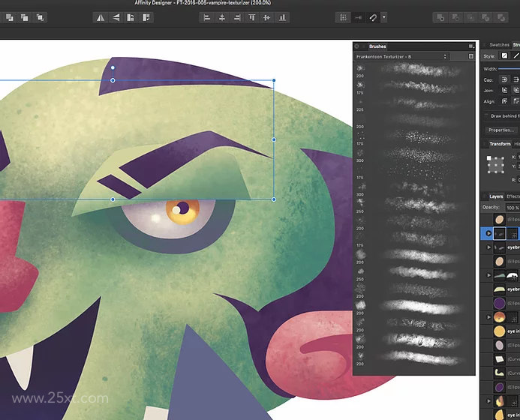Click the stroke Properties... button
This screenshot has width=520, height=420.
[x=500, y=130]
